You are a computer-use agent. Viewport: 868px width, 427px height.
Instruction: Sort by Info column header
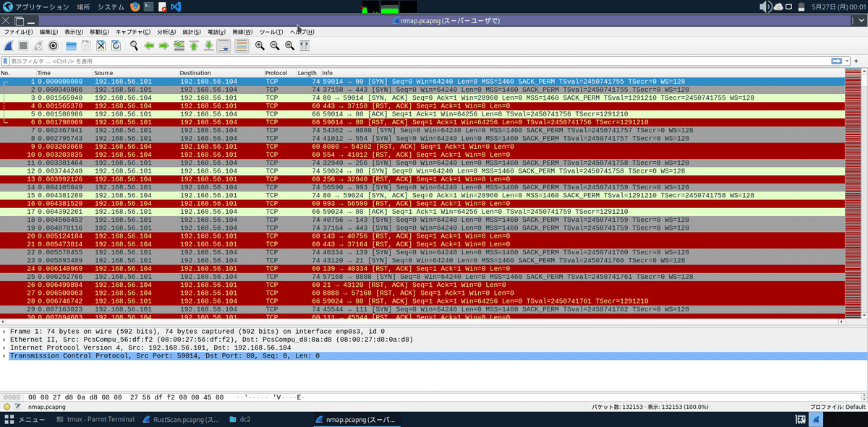(582, 73)
